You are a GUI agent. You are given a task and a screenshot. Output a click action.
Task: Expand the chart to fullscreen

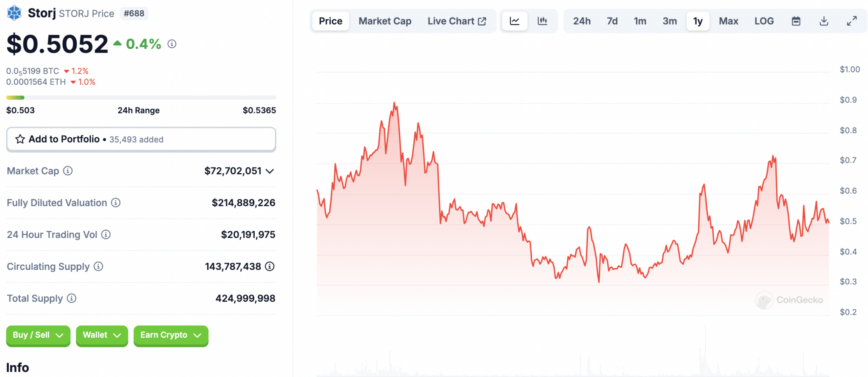pyautogui.click(x=851, y=20)
